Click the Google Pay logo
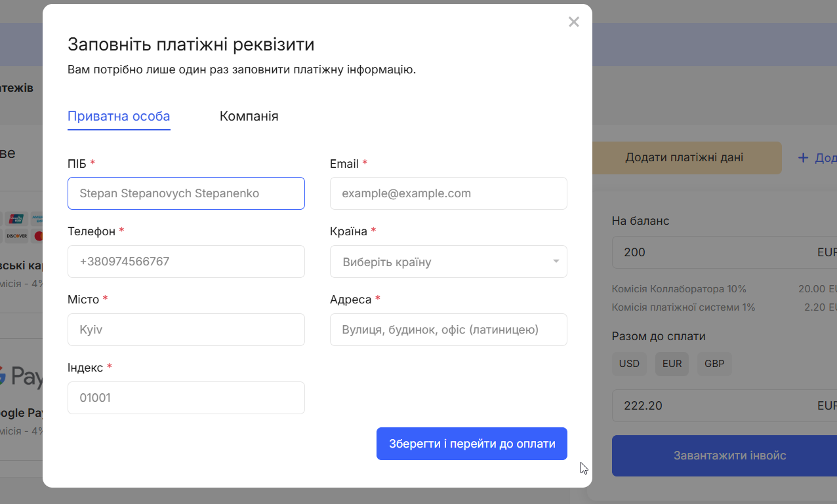The image size is (837, 504). [x=23, y=377]
